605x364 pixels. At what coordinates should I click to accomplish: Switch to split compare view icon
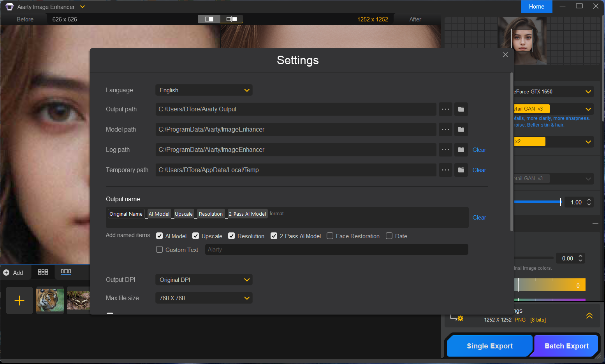[209, 19]
